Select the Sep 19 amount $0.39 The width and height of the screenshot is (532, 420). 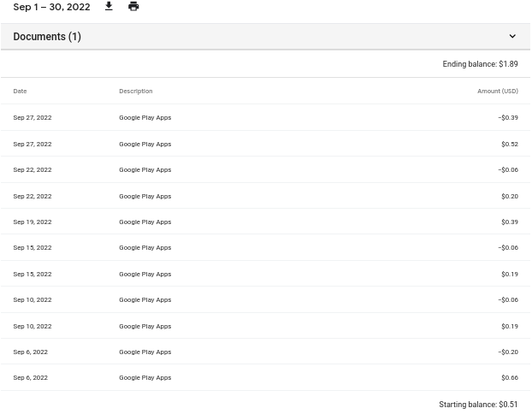point(510,222)
